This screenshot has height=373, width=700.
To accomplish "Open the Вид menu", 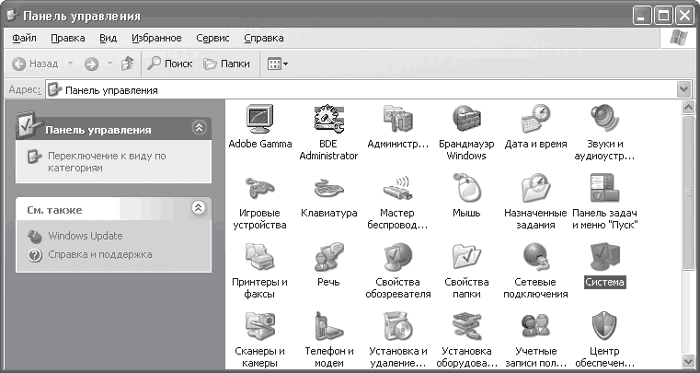I will coord(108,38).
